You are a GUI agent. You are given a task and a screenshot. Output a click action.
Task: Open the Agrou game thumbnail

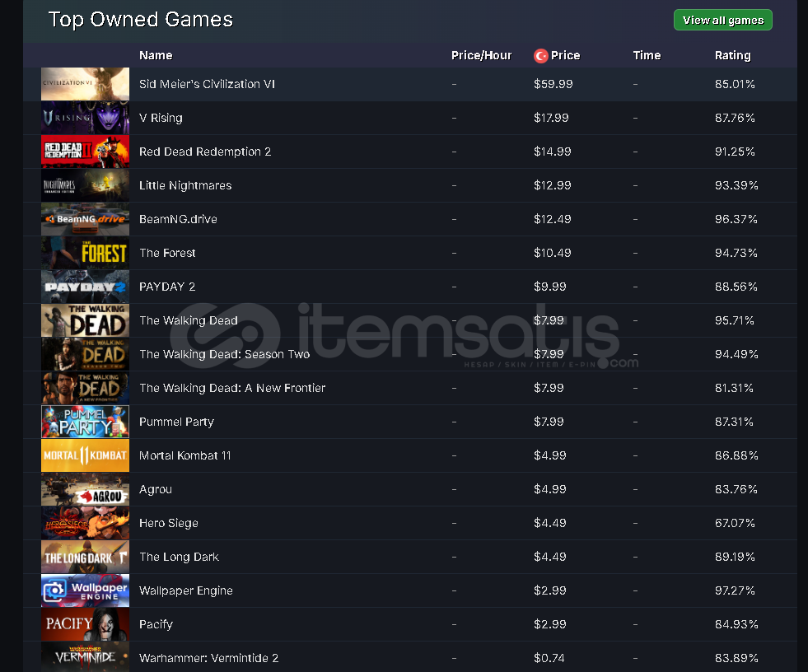click(x=85, y=489)
